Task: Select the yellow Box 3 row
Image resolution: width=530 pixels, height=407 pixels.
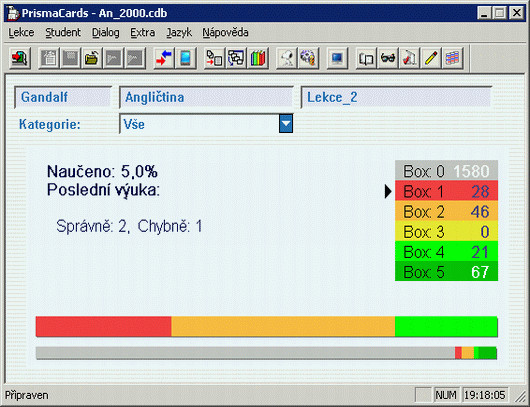Action: (x=446, y=232)
